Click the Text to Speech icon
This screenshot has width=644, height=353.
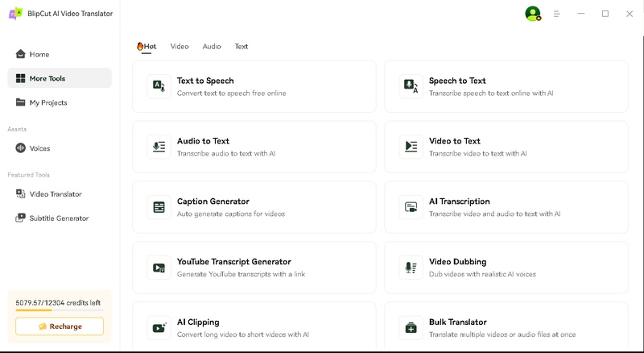click(159, 86)
